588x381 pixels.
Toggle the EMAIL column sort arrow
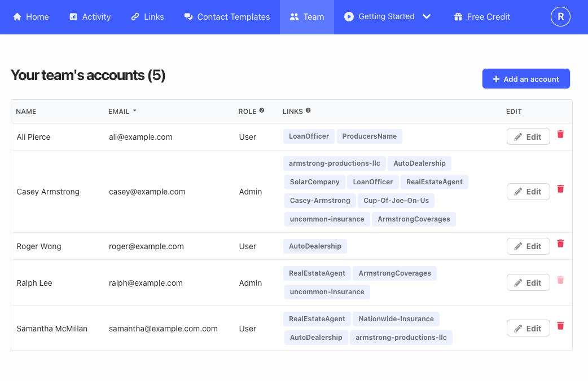tap(134, 110)
